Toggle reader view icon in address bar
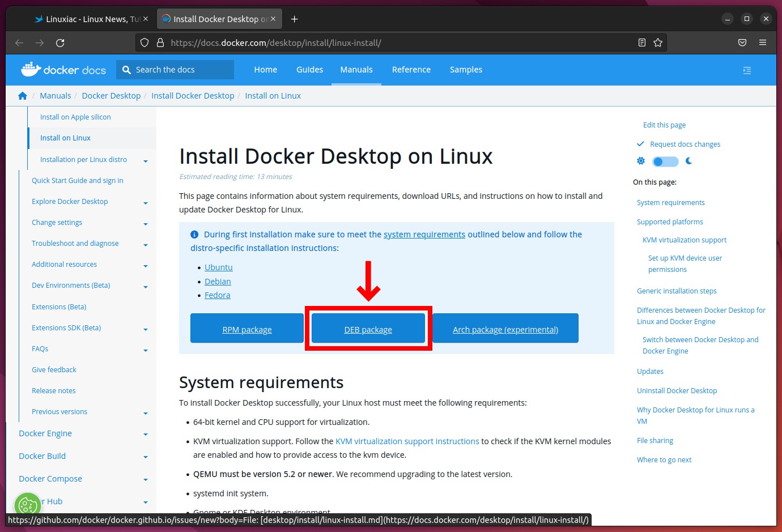 pos(642,42)
